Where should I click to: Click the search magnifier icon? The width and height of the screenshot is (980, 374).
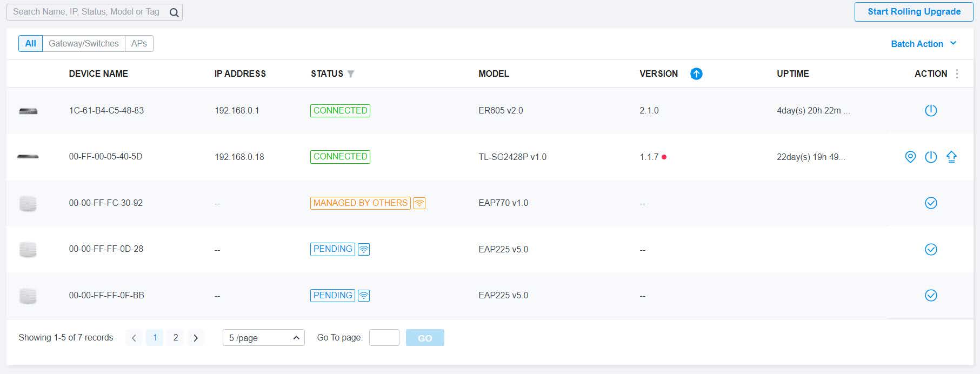click(x=174, y=12)
